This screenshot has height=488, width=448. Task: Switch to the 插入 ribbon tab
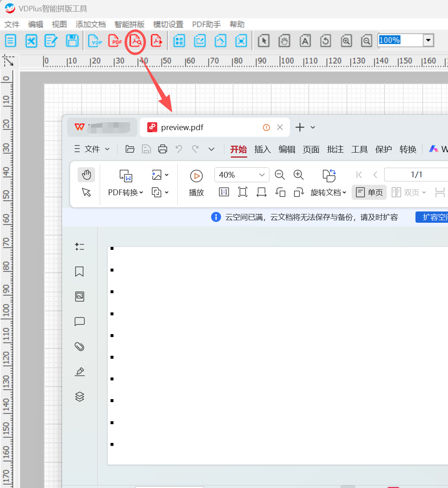262,149
